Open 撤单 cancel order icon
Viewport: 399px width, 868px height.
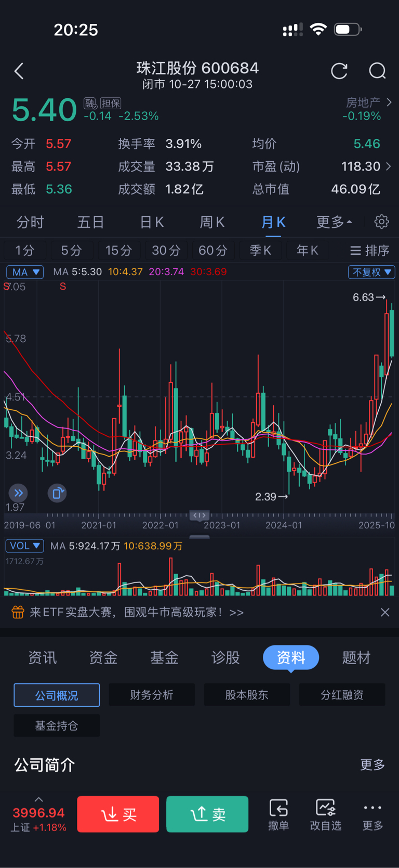click(278, 815)
